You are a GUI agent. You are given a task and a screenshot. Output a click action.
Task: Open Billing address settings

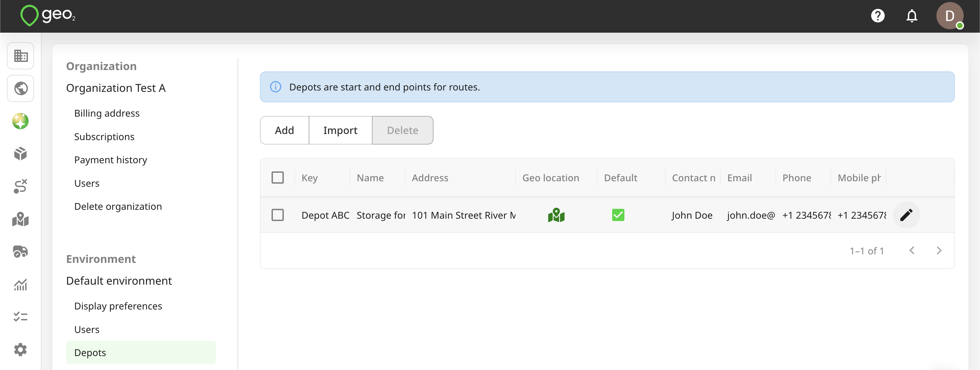(x=107, y=113)
